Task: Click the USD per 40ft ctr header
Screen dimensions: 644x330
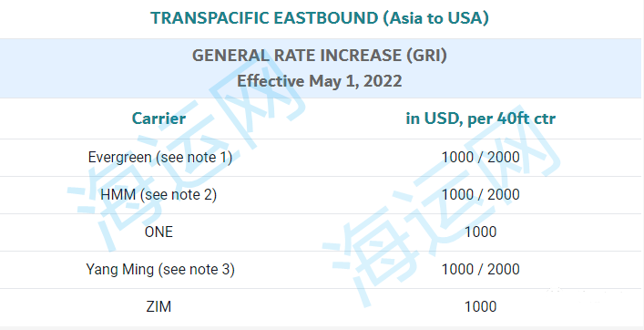Action: [481, 119]
